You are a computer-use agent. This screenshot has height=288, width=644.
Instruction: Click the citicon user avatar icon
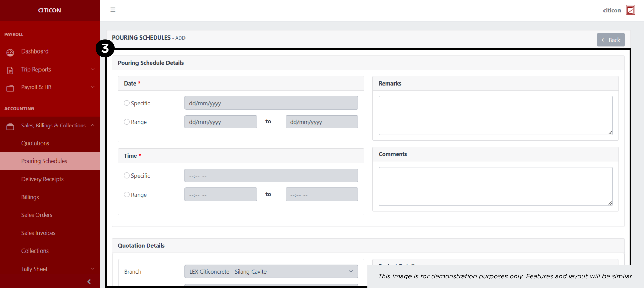630,10
